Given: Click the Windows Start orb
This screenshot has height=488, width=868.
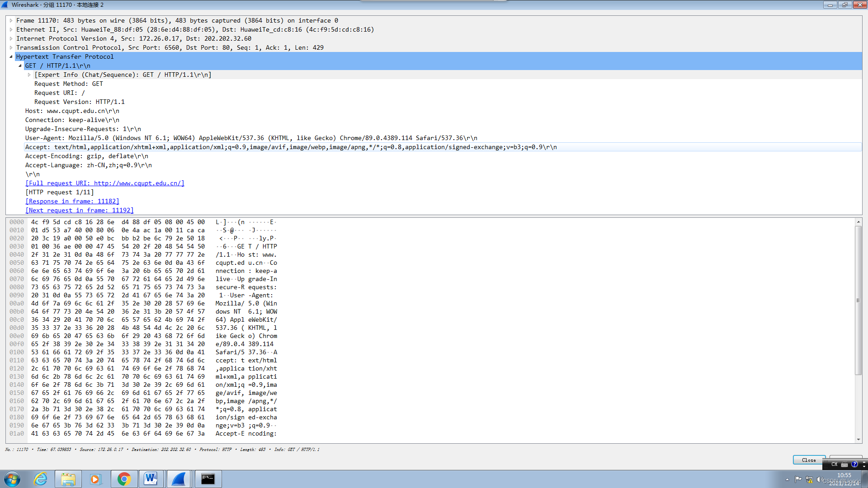Looking at the screenshot, I should (12, 479).
